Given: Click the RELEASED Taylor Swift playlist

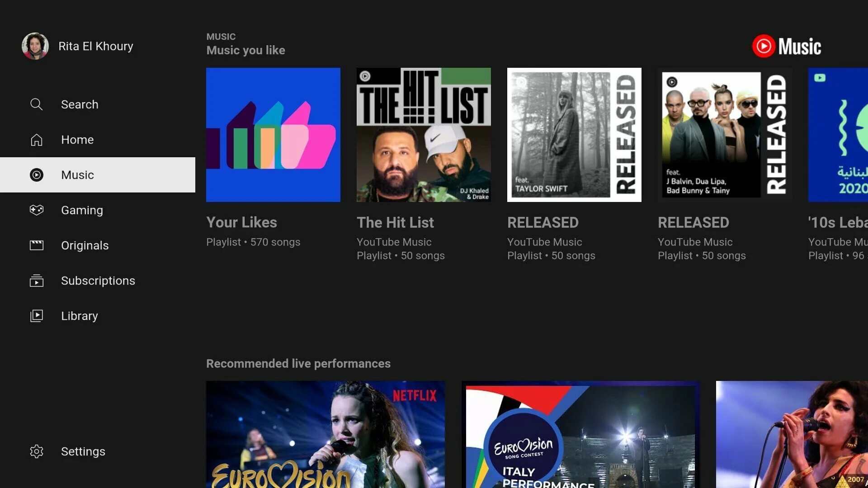Looking at the screenshot, I should [x=574, y=134].
